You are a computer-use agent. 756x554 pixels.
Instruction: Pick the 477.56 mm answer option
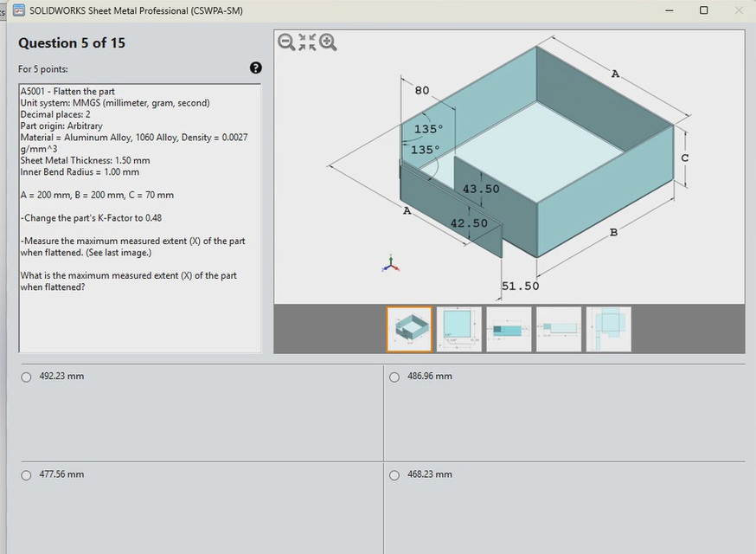(26, 474)
